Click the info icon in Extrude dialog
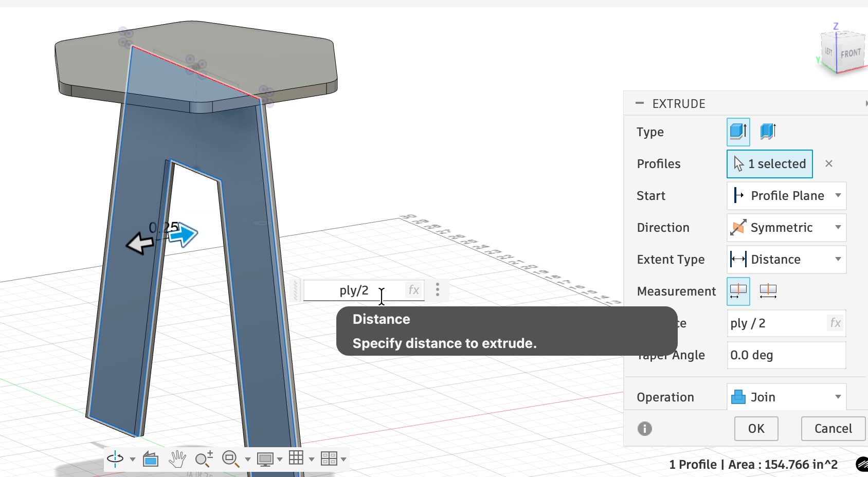 coord(645,428)
